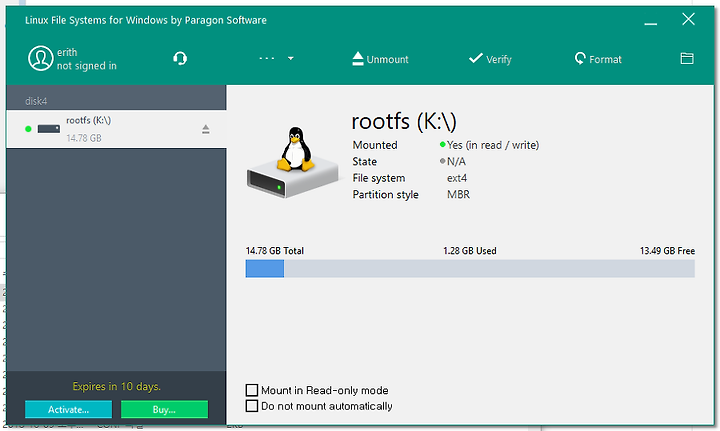Click the 13.49 GB Free label
Viewport: 720px width, 431px height.
click(x=667, y=251)
